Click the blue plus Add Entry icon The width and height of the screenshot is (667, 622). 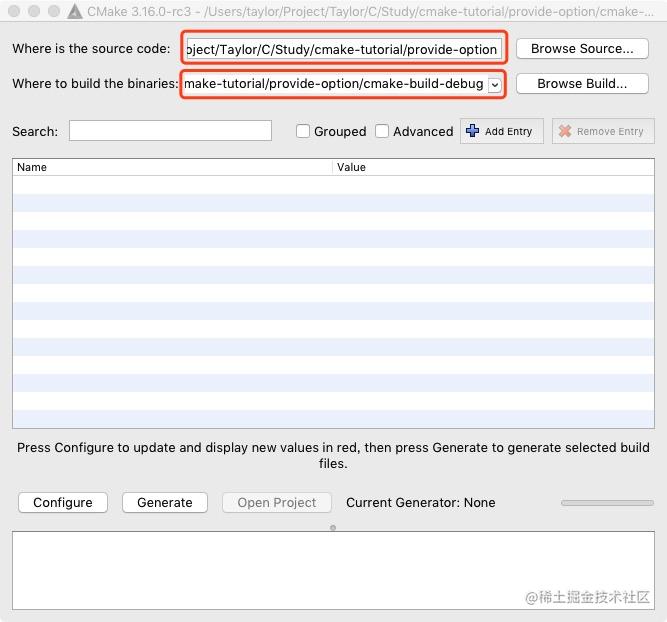coord(472,131)
